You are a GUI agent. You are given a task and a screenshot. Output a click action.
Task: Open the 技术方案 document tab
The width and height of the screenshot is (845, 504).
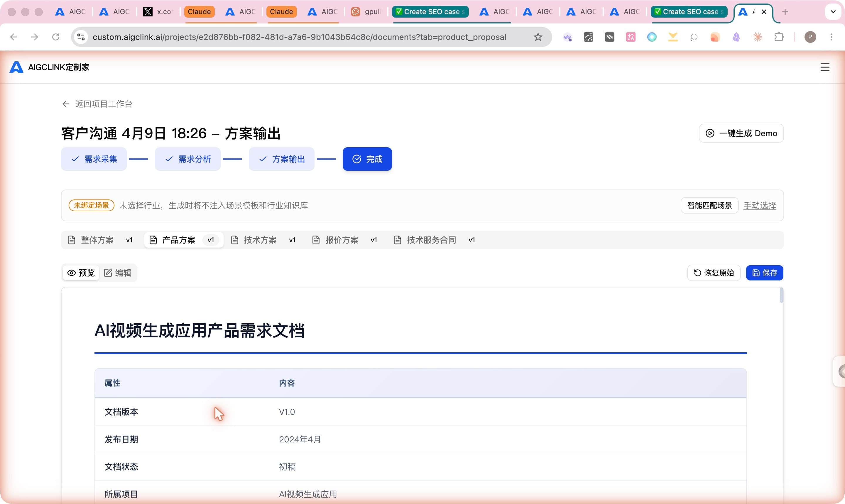263,240
